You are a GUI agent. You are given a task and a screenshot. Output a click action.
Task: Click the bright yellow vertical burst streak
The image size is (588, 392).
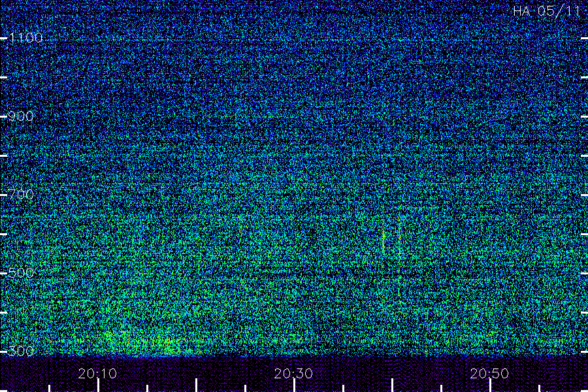[384, 240]
